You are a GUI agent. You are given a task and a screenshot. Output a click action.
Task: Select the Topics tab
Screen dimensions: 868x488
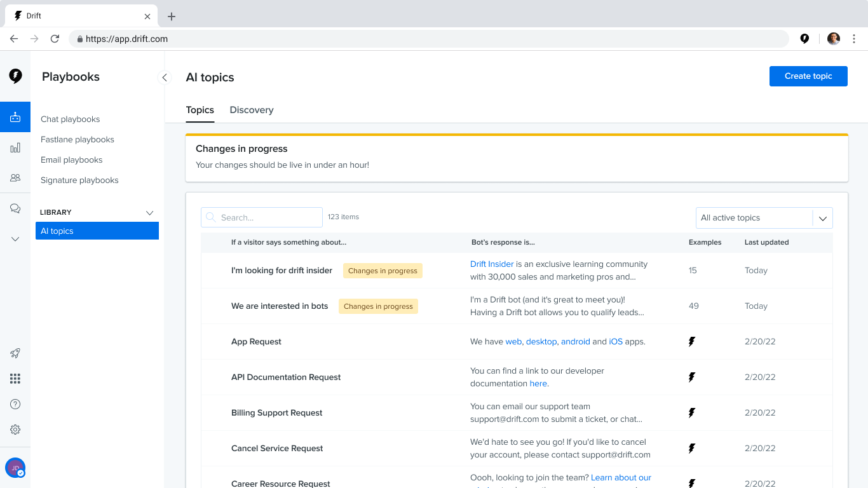coord(200,110)
